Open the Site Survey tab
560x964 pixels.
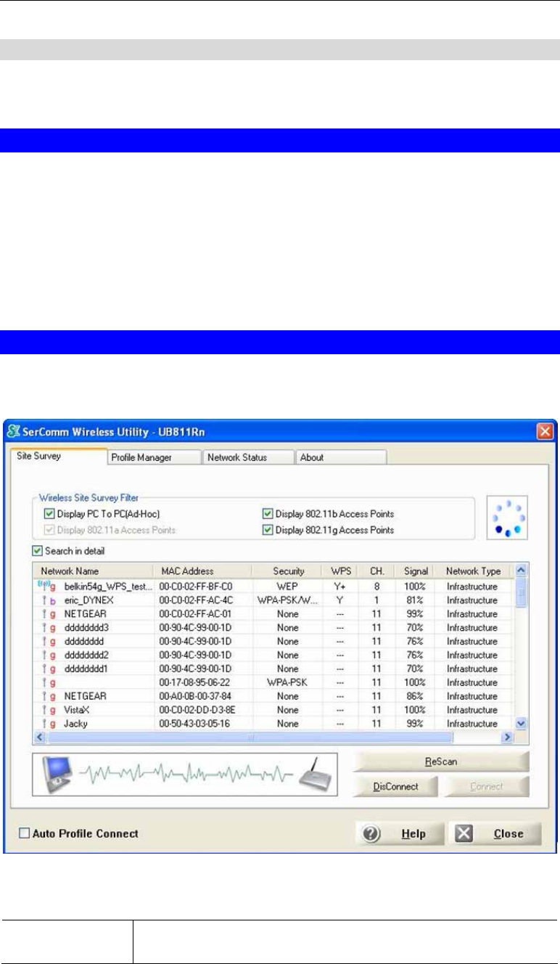(57, 457)
